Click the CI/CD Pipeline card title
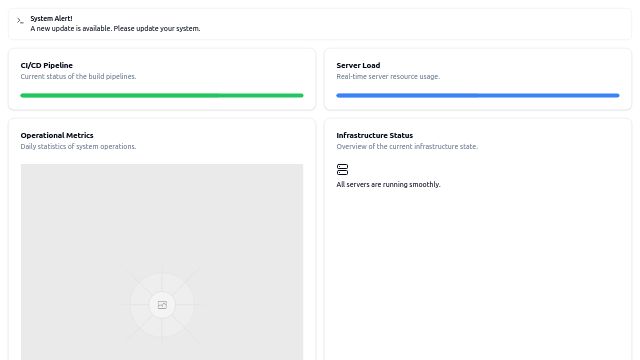640x360 pixels. pyautogui.click(x=47, y=65)
